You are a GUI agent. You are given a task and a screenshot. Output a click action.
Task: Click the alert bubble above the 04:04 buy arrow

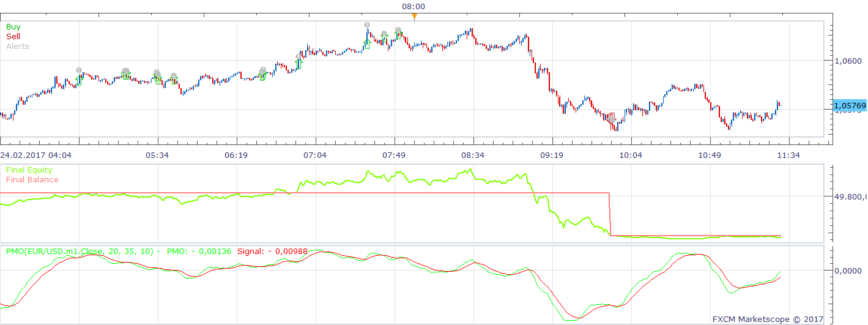click(79, 70)
